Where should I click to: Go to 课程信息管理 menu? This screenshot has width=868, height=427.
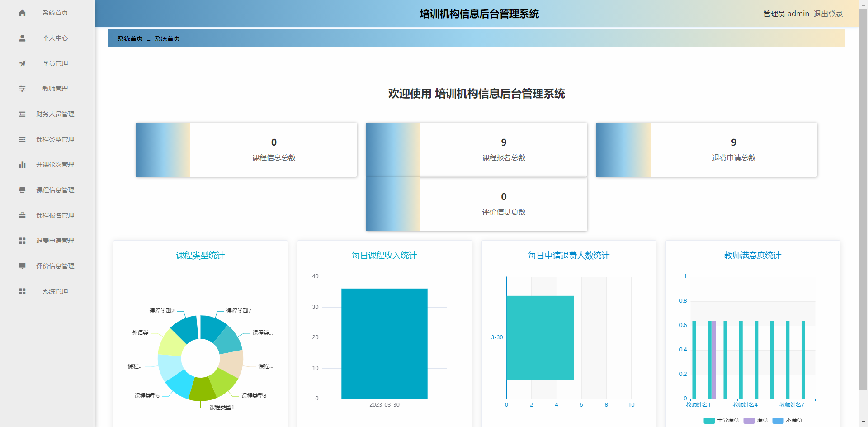(47, 190)
